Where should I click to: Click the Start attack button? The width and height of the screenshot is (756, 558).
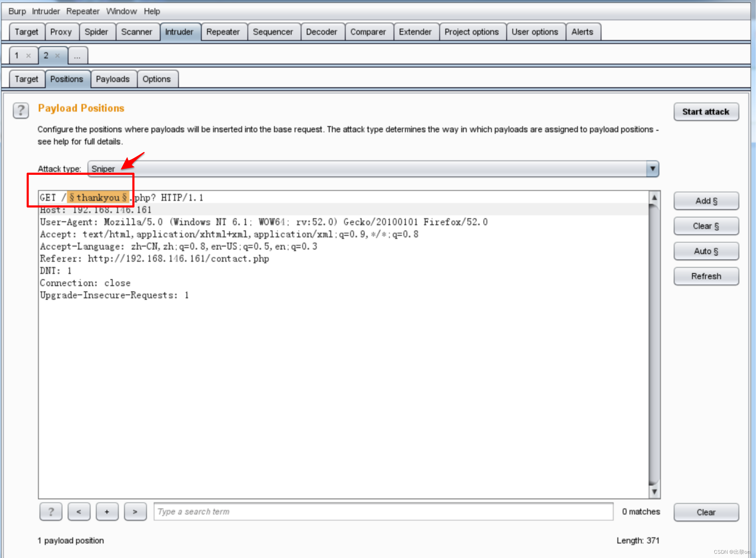705,112
